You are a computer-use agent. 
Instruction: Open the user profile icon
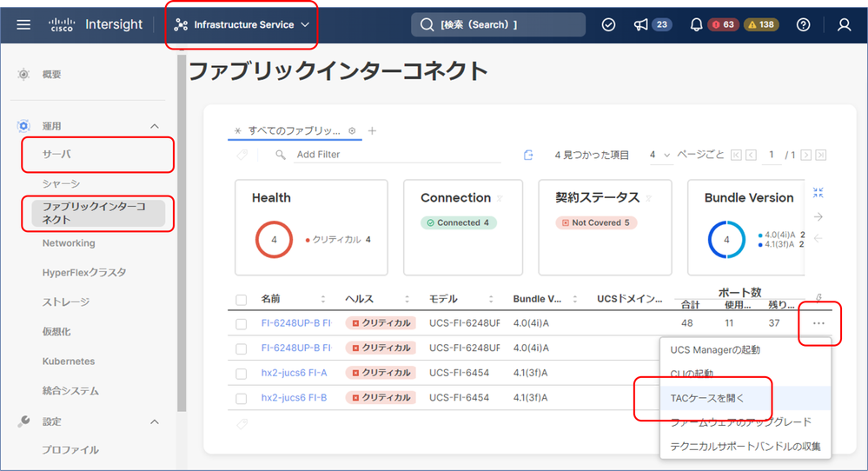pyautogui.click(x=844, y=25)
